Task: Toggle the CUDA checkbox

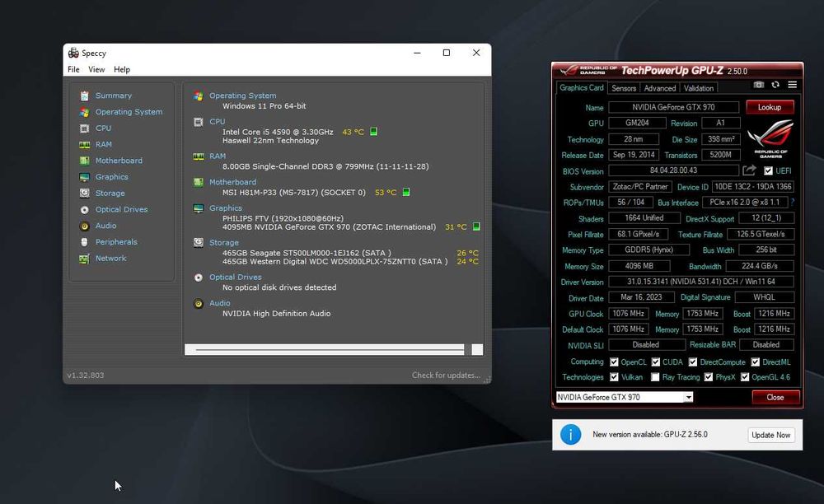Action: tap(655, 362)
